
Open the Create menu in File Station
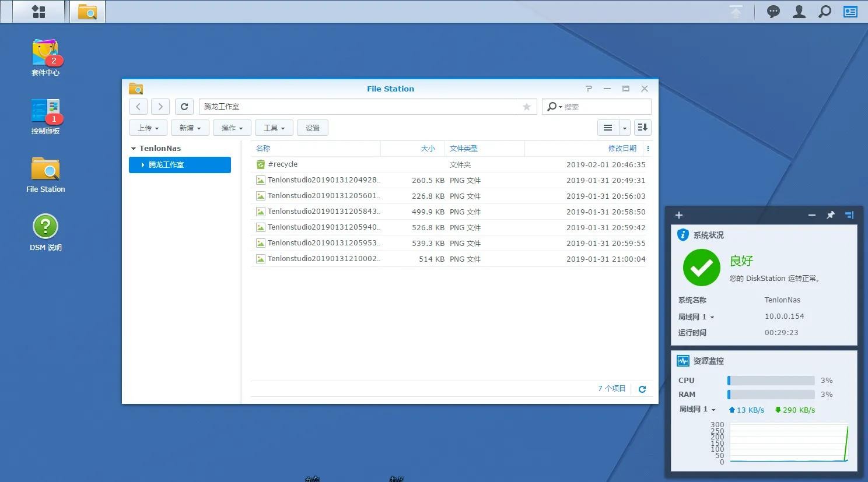coord(190,128)
